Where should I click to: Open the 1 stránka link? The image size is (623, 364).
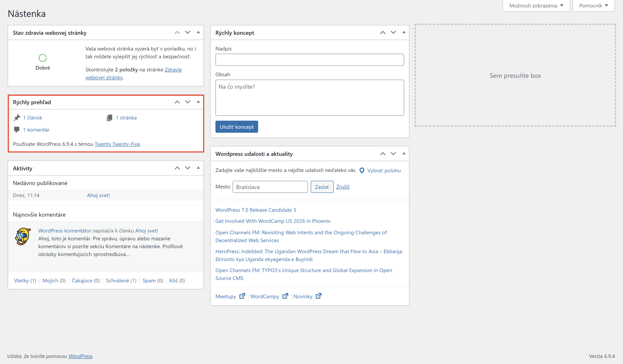tap(126, 118)
